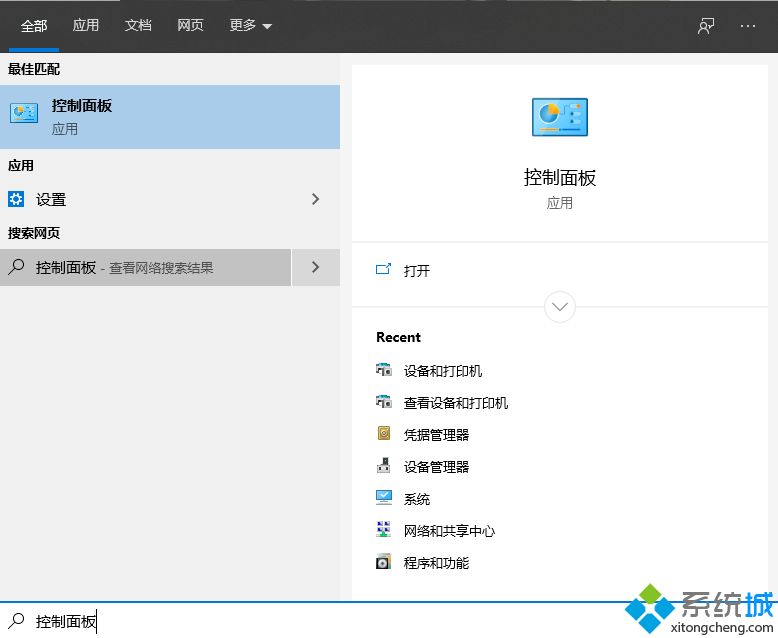
Task: Expand the 设置 result arrow
Action: pyautogui.click(x=315, y=199)
